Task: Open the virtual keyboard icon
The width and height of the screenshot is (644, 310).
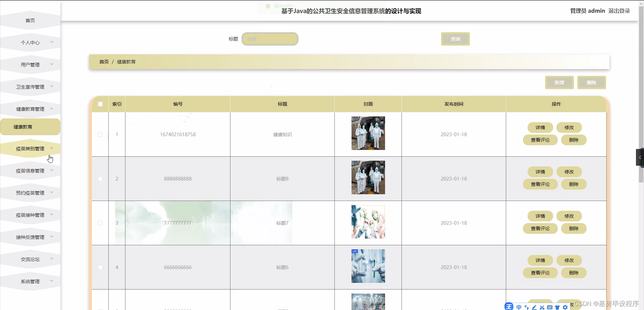Action: [550, 307]
